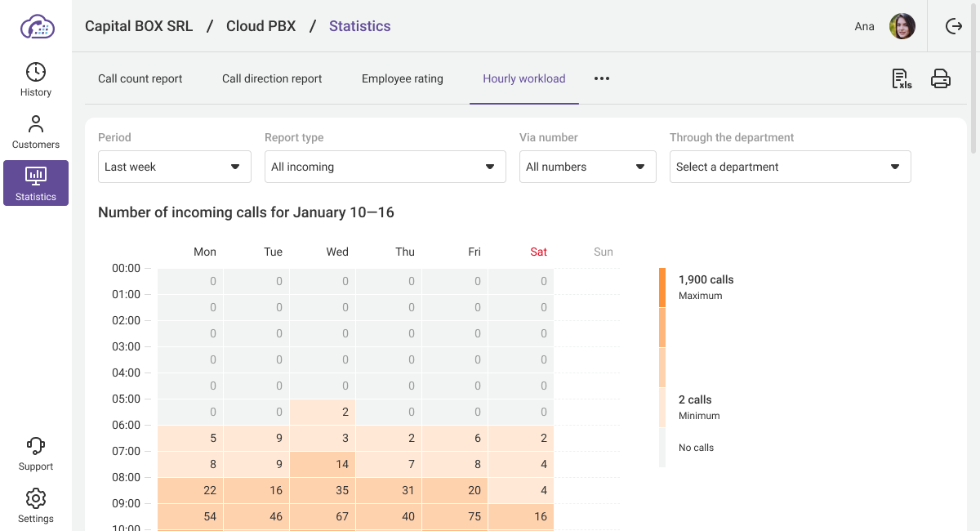Open the Call direction report tab

[272, 79]
